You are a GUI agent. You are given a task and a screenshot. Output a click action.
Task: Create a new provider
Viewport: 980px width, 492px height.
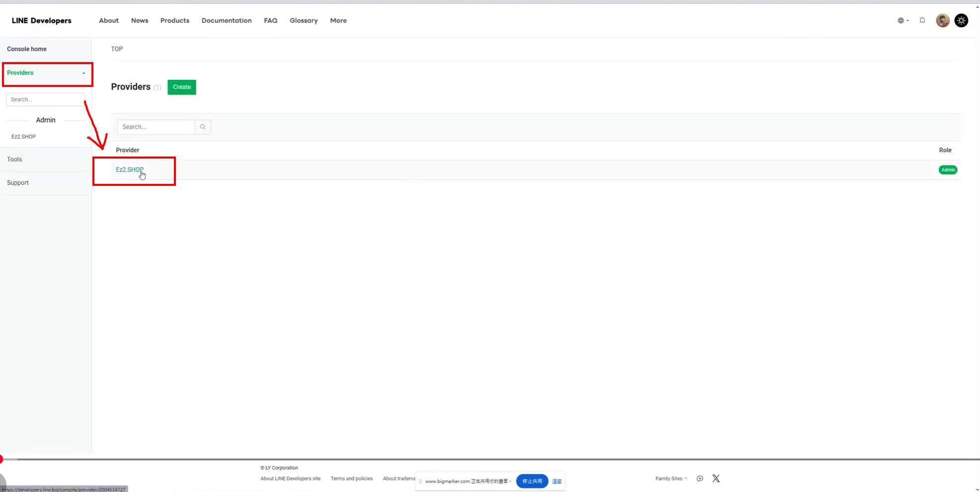tap(182, 87)
